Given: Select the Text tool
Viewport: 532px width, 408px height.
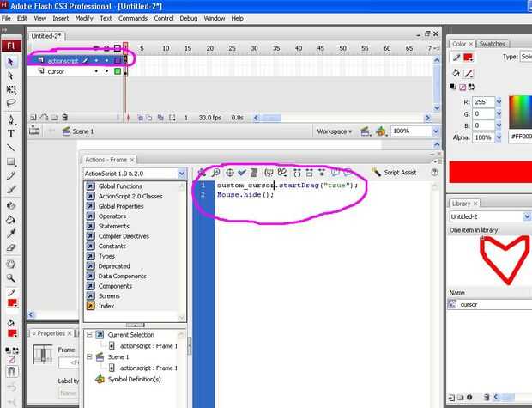Looking at the screenshot, I should coord(11,133).
